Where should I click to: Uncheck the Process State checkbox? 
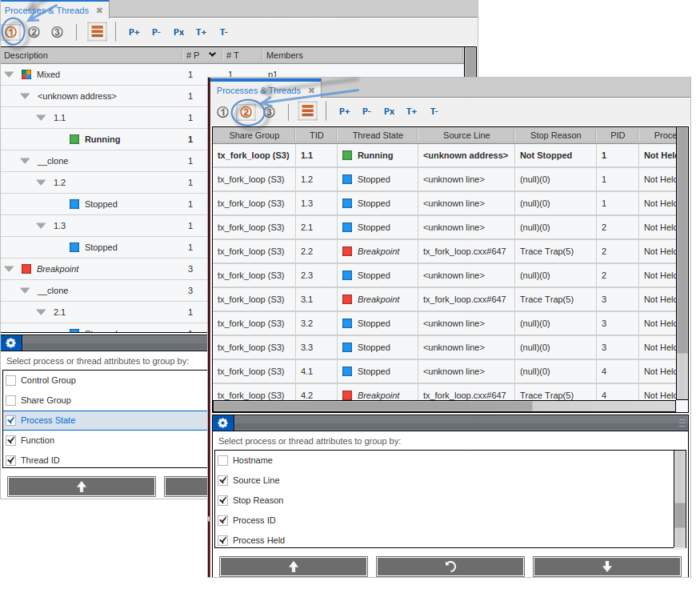(11, 420)
